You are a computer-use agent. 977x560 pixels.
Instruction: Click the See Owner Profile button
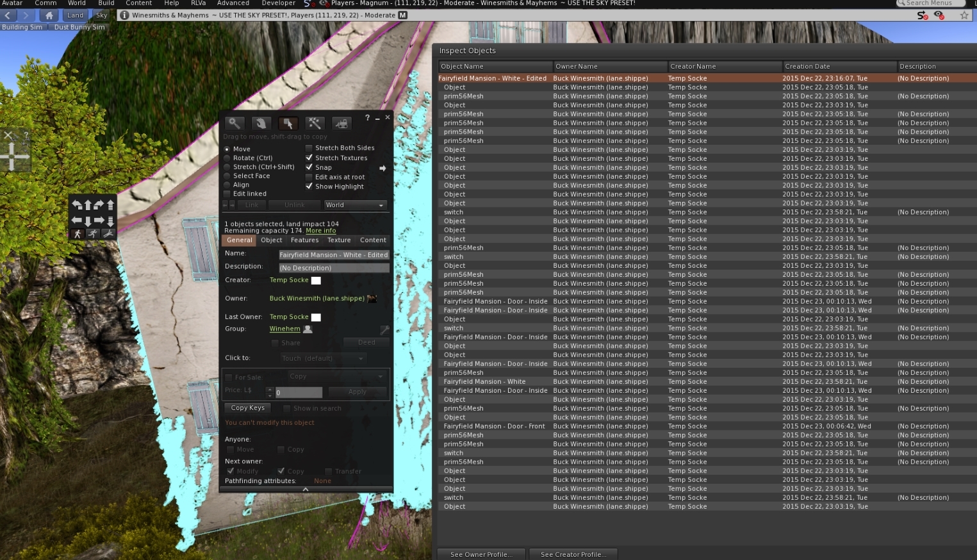point(481,554)
